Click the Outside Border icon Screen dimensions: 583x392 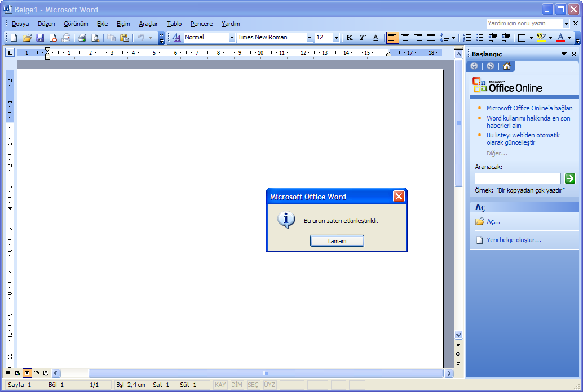click(522, 38)
